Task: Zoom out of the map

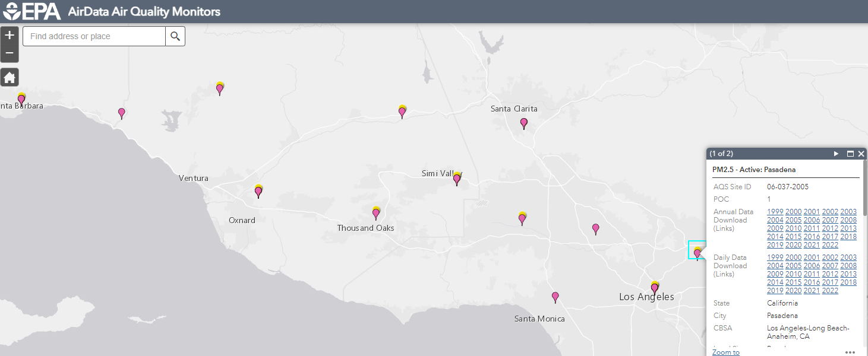Action: 10,53
